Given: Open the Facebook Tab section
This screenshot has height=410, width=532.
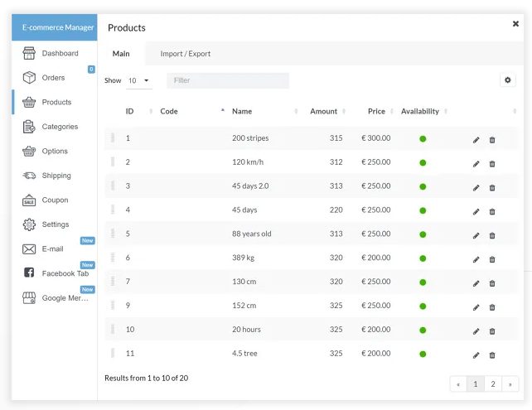Looking at the screenshot, I should (65, 273).
